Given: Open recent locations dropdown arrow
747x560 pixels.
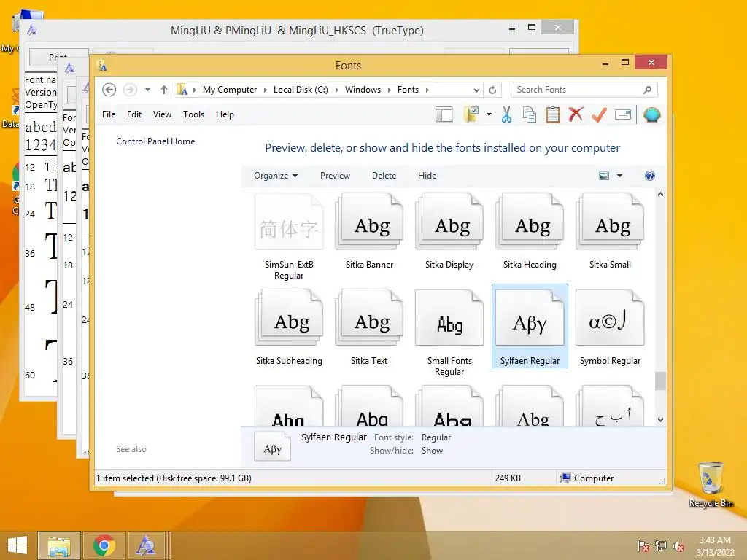Looking at the screenshot, I should click(x=147, y=90).
